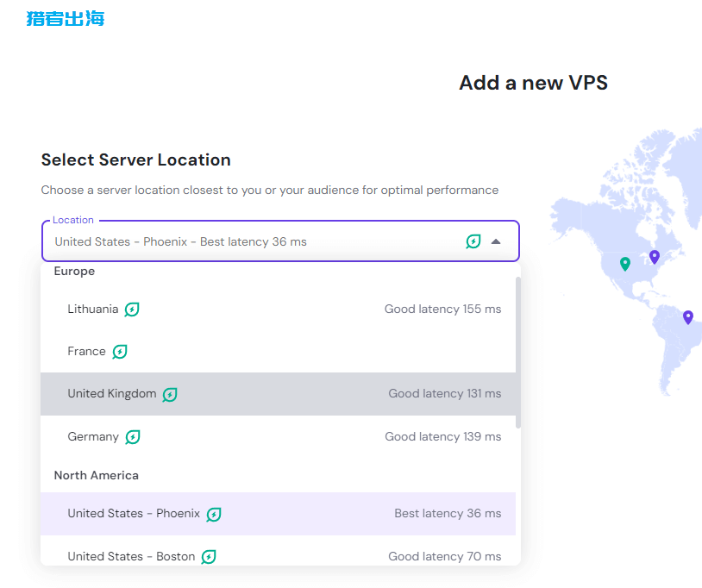
Task: Collapse the dropdown using the chevron arrow
Action: [x=496, y=243]
